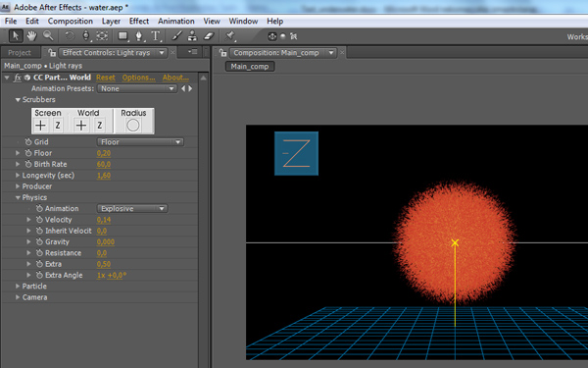Select the Type text tool

pos(156,36)
